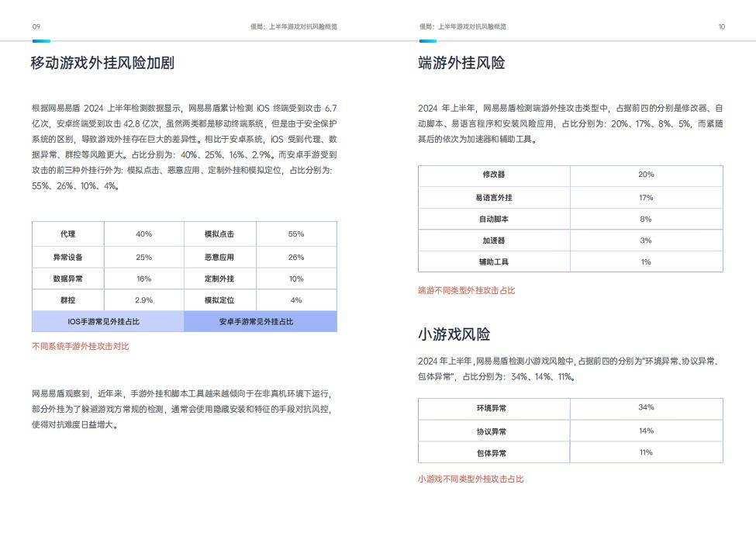Select the 恶意应用 table cell
Screen dimensions: 756x533
[219, 257]
